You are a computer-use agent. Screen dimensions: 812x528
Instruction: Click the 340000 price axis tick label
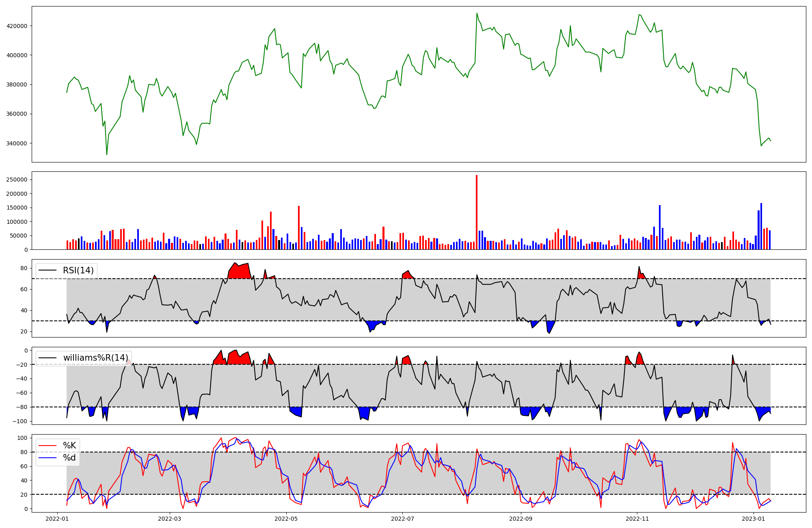click(17, 143)
